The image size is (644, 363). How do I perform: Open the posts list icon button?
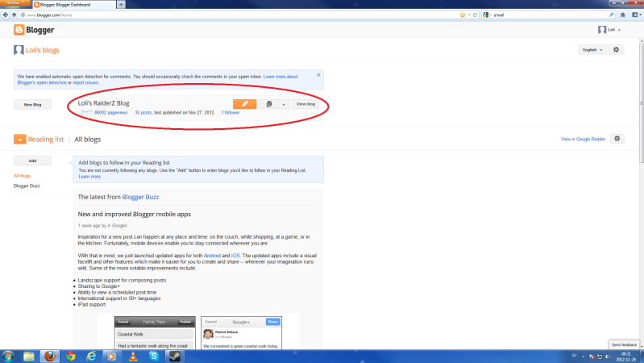click(x=269, y=104)
